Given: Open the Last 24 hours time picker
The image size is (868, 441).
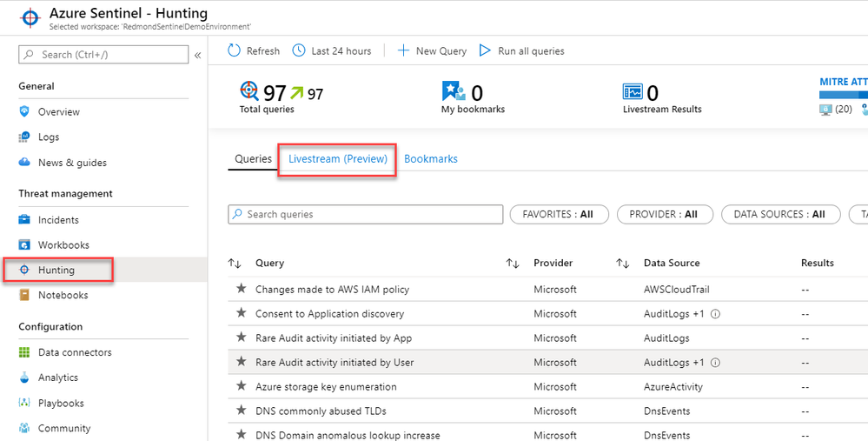Looking at the screenshot, I should (332, 51).
